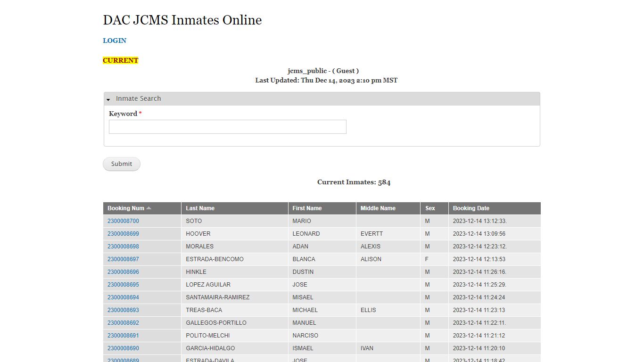Sort by Last Name column header
The height and width of the screenshot is (362, 644).
point(200,208)
